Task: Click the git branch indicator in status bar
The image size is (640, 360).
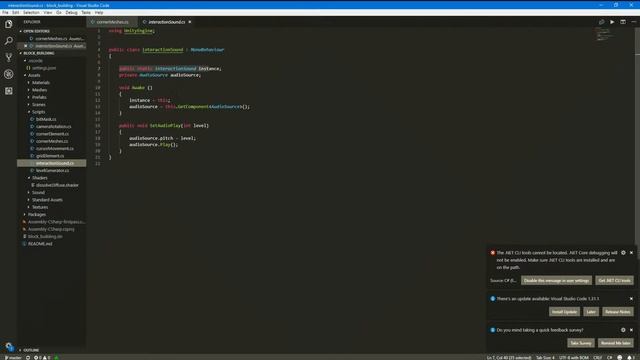Action: tap(13, 358)
